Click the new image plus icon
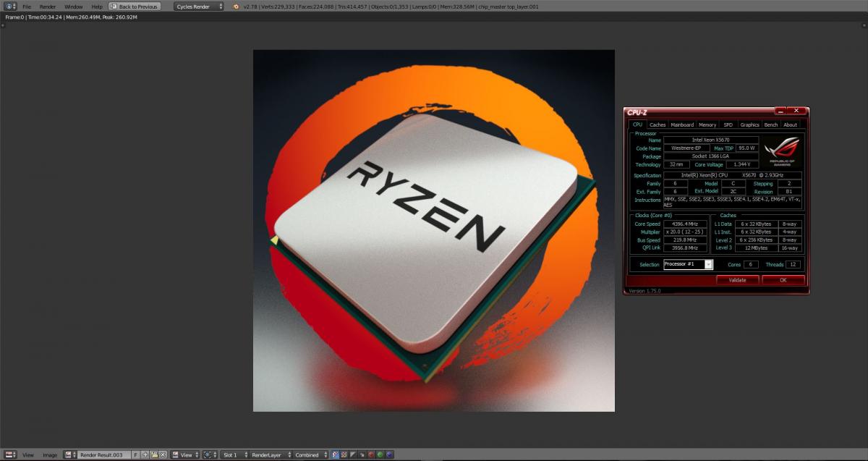This screenshot has width=868, height=461. (x=145, y=454)
